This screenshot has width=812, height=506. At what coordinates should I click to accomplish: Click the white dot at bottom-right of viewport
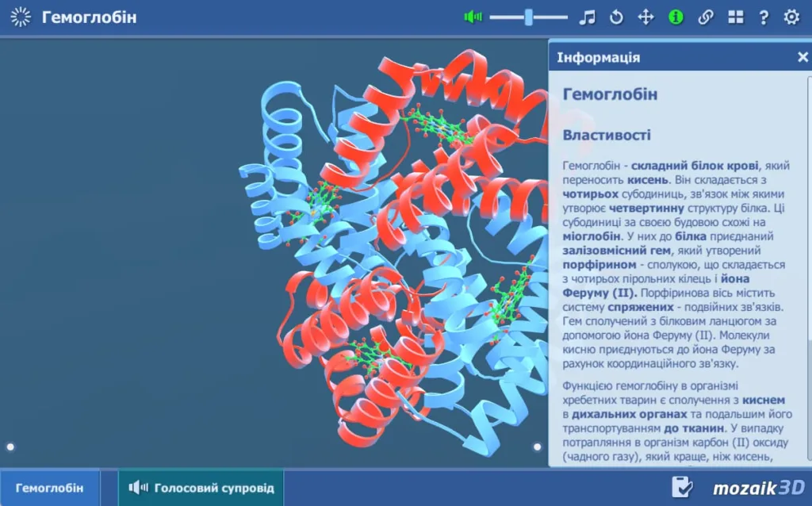(x=537, y=447)
